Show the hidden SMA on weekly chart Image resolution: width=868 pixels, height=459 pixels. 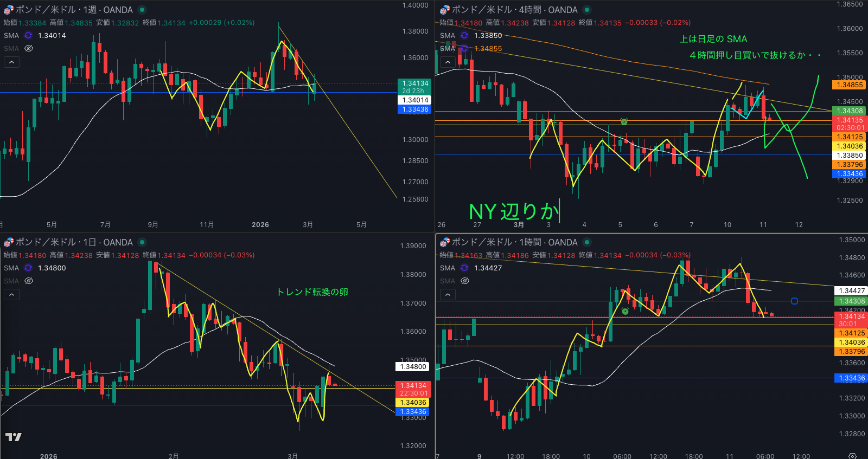coord(29,49)
